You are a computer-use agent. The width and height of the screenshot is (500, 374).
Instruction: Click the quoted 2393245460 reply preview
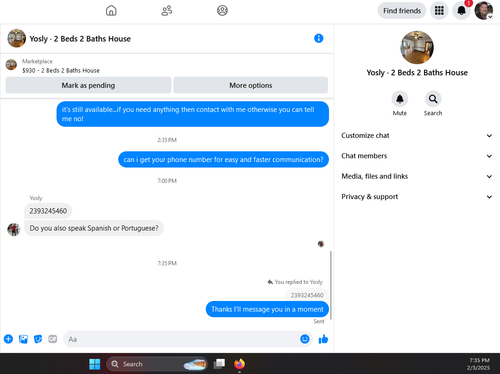click(x=307, y=295)
